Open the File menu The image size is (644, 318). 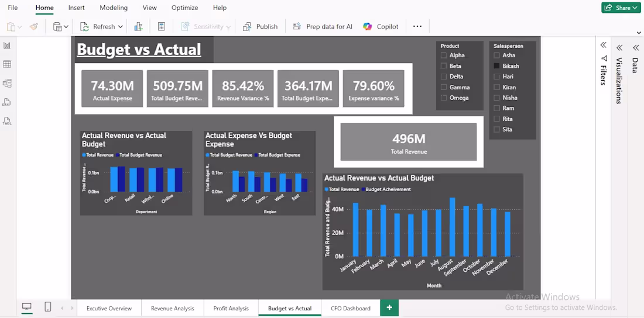[x=13, y=8]
